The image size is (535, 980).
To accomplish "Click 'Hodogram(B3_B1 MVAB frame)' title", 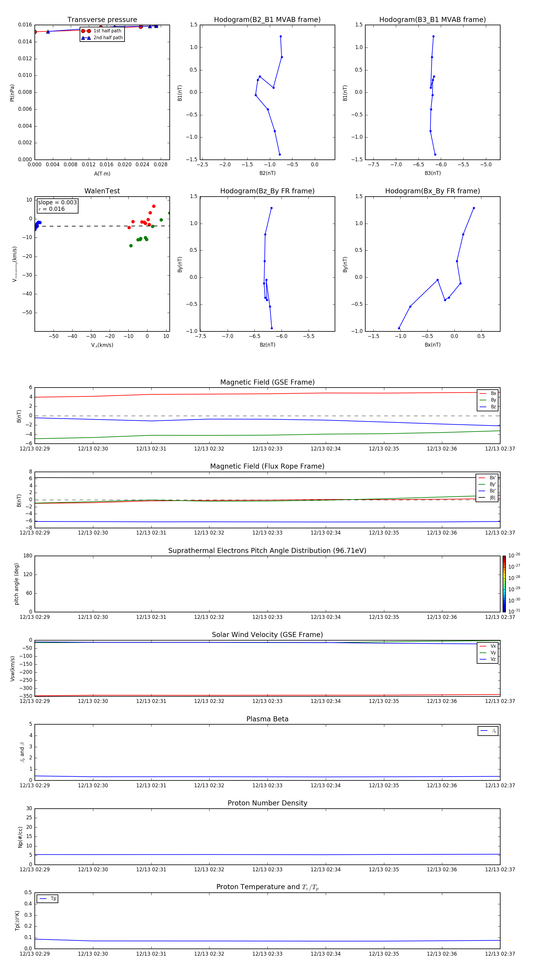I will click(432, 20).
